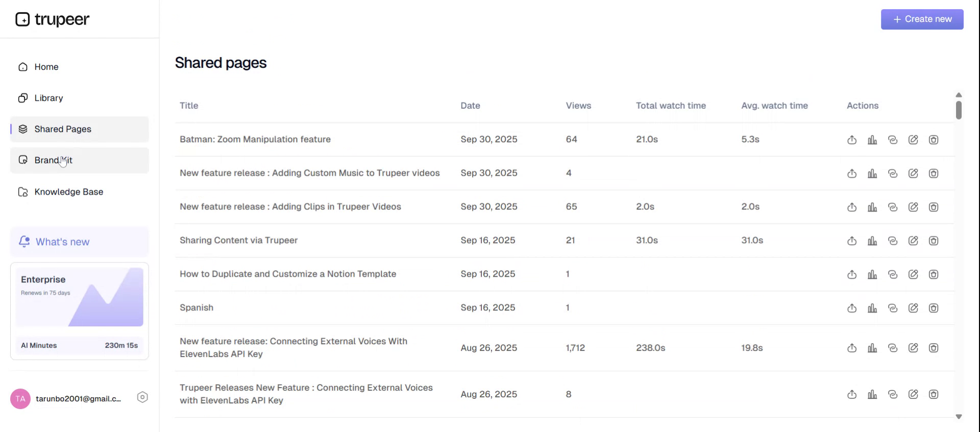View analytics for Adding Custom Music page
The height and width of the screenshot is (432, 980).
[x=872, y=174]
